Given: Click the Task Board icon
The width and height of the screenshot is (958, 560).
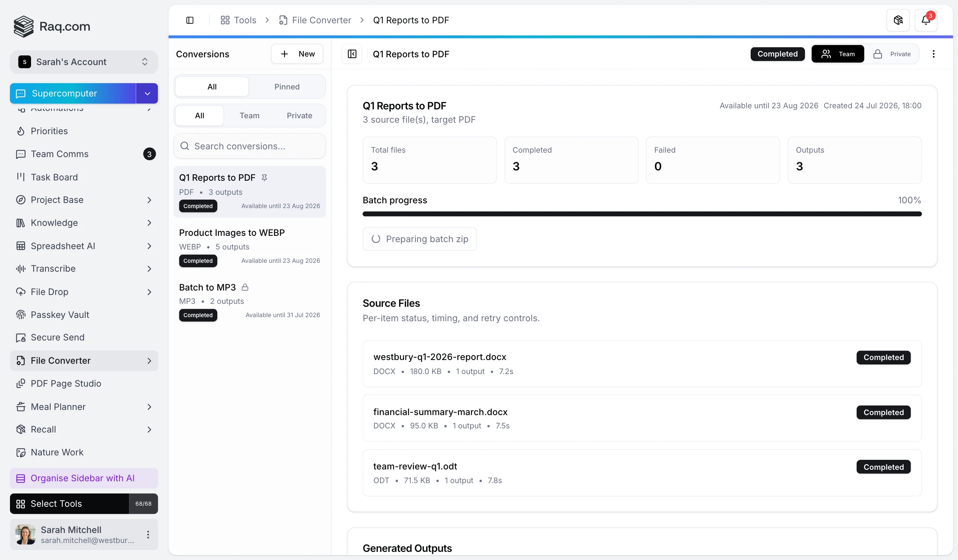Looking at the screenshot, I should click(x=21, y=177).
